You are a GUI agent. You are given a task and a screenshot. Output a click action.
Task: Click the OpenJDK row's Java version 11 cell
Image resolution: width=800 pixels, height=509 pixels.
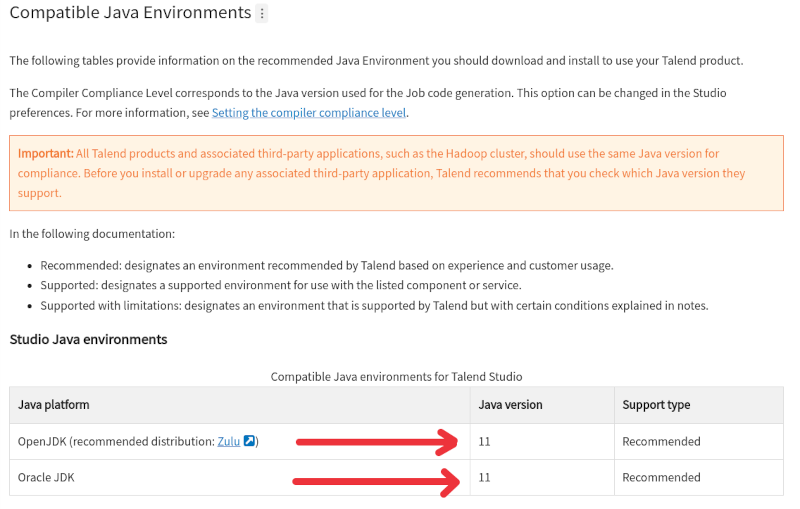point(542,442)
